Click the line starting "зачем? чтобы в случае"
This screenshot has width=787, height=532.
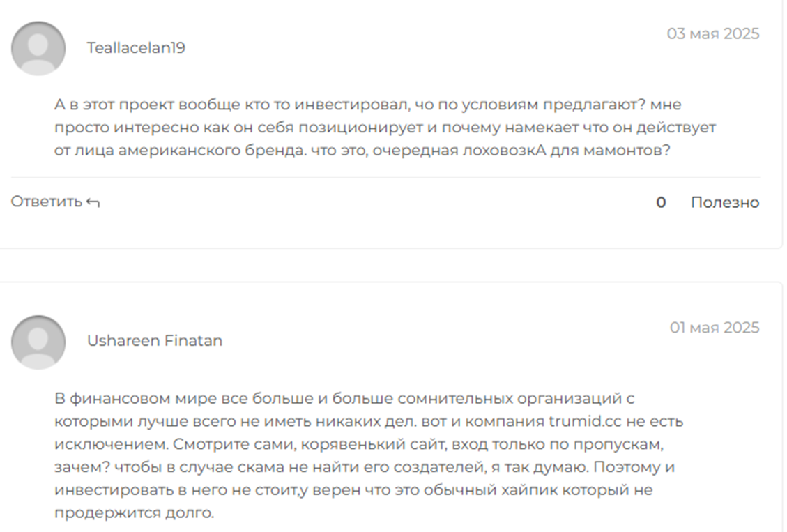[364, 466]
